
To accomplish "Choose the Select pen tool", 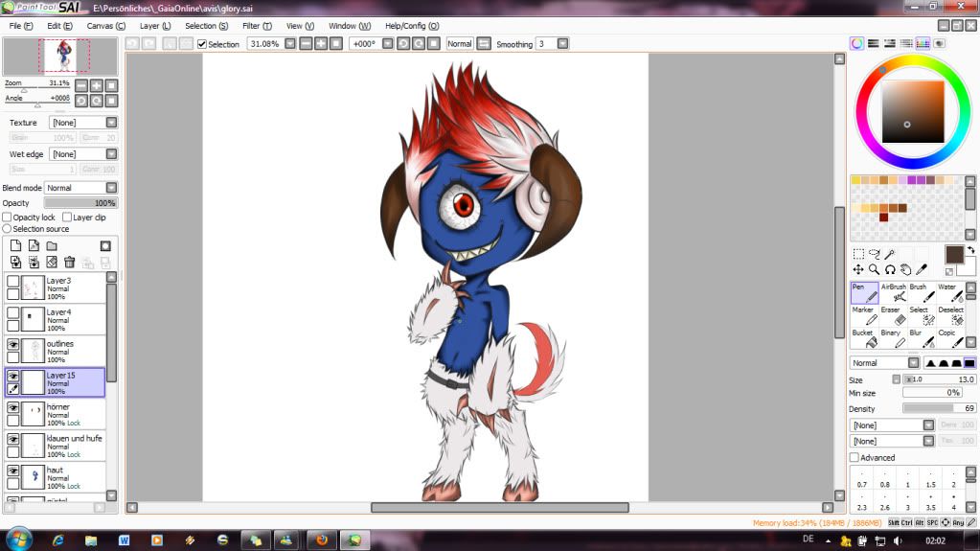I will point(922,316).
